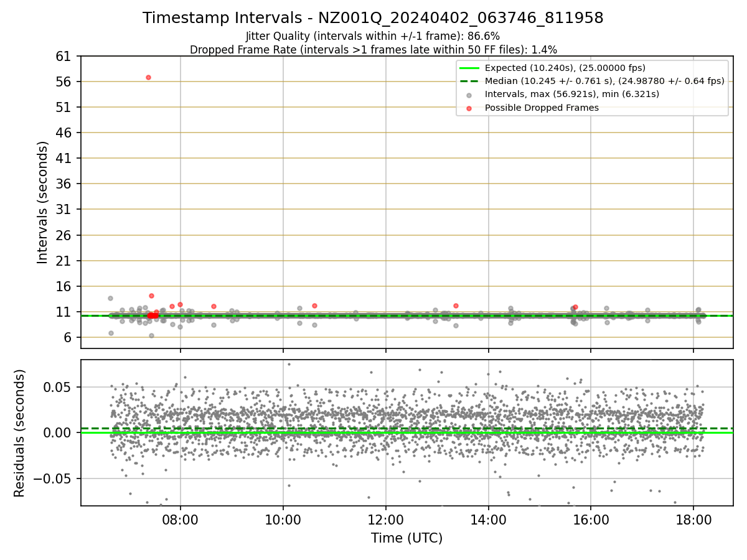Image resolution: width=747 pixels, height=560 pixels.
Task: Click the x-axis tick label "12:00"
Action: (x=386, y=520)
